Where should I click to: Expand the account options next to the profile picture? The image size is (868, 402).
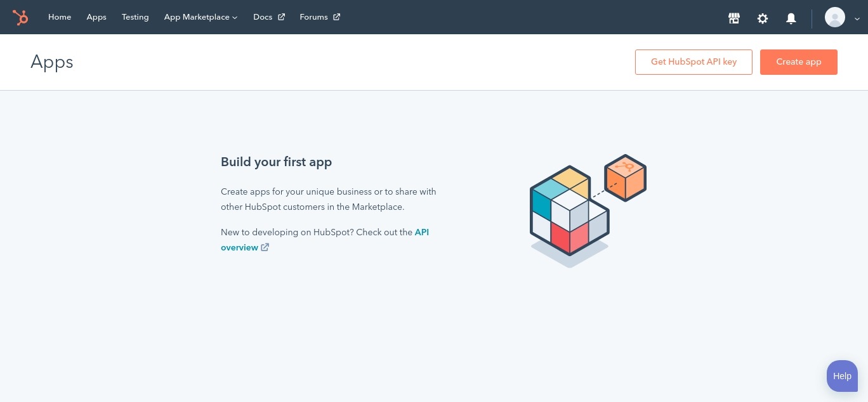[857, 19]
